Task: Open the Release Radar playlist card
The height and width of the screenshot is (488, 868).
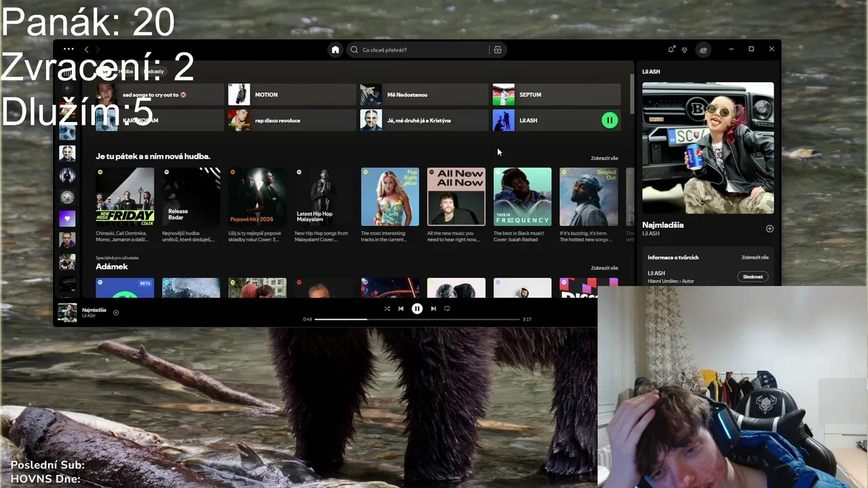Action: tap(191, 205)
